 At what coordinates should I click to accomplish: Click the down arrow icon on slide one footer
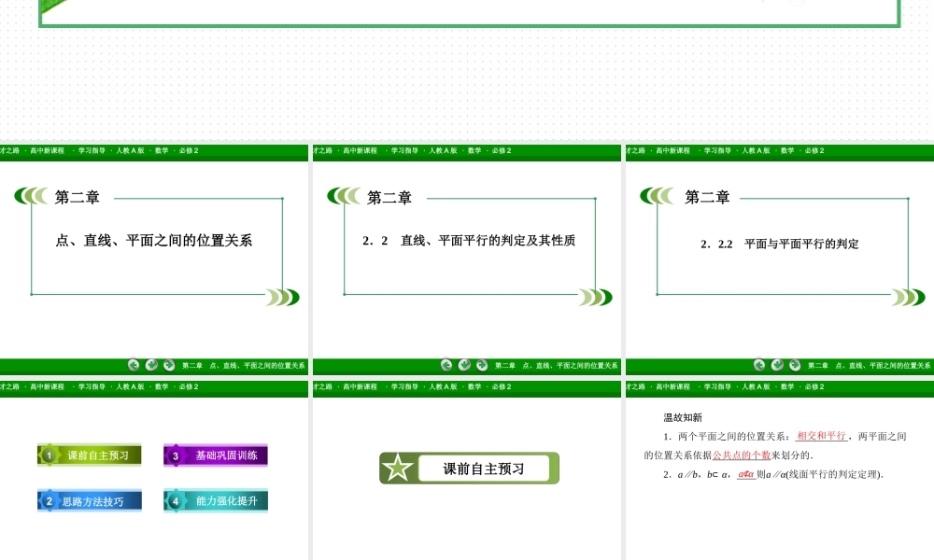tap(151, 364)
